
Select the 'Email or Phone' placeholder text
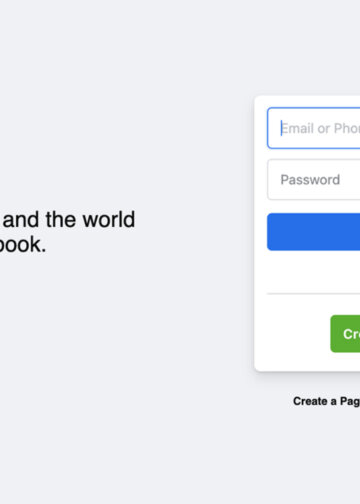320,128
